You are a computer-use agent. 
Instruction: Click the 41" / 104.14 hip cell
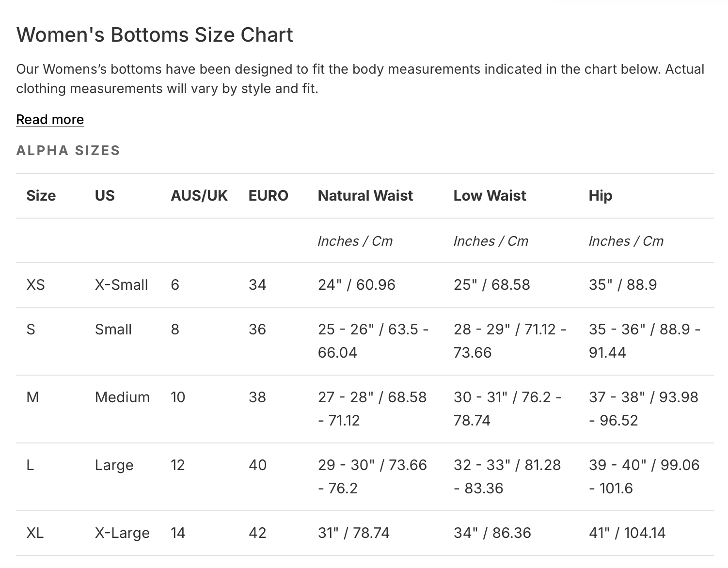627,533
